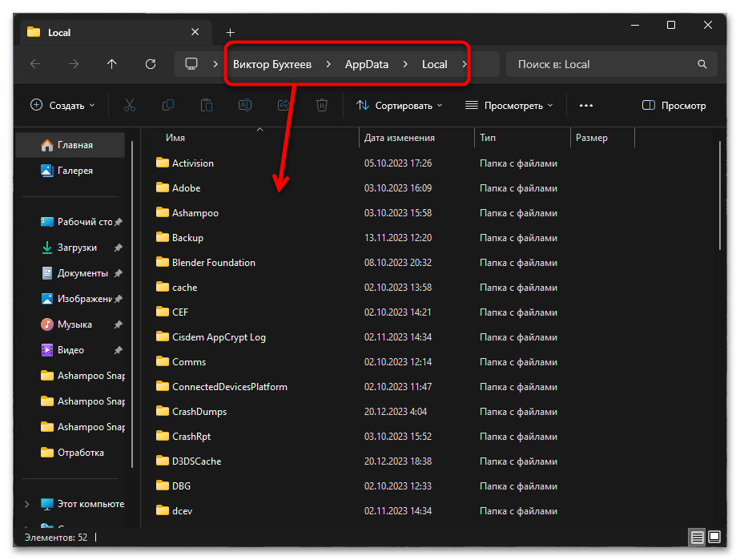Switch to large thumbnails view in status bar

[x=714, y=538]
